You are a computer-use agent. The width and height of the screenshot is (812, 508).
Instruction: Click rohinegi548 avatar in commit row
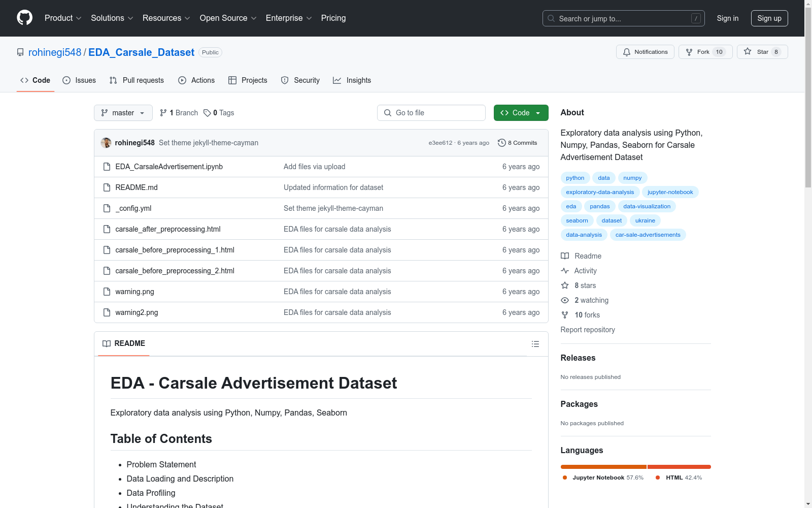coord(106,143)
